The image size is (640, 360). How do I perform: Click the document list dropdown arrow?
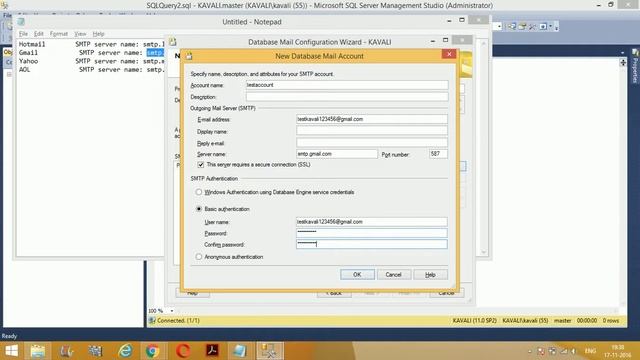622,53
